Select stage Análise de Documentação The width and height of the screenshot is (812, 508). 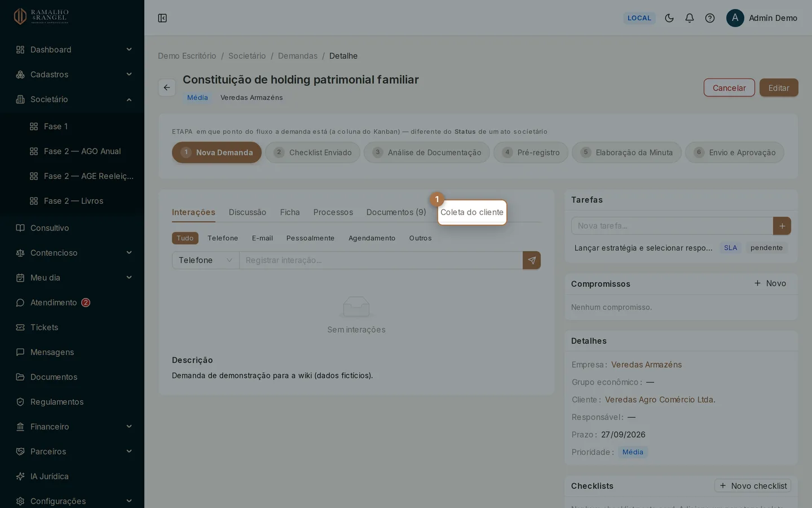[427, 152]
